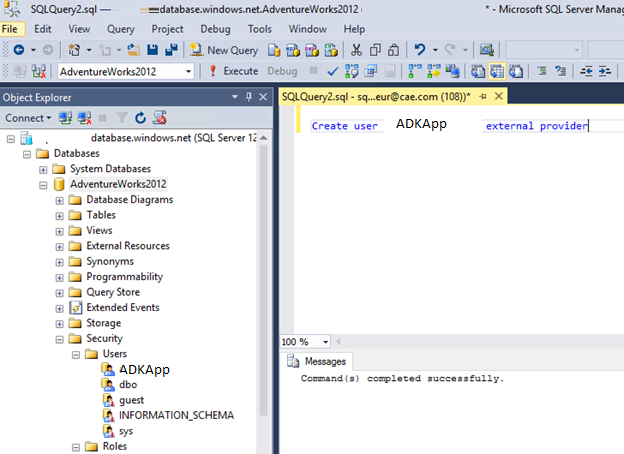Select the SQLQuery2.sql document tab
The width and height of the screenshot is (624, 454).
coord(376,96)
